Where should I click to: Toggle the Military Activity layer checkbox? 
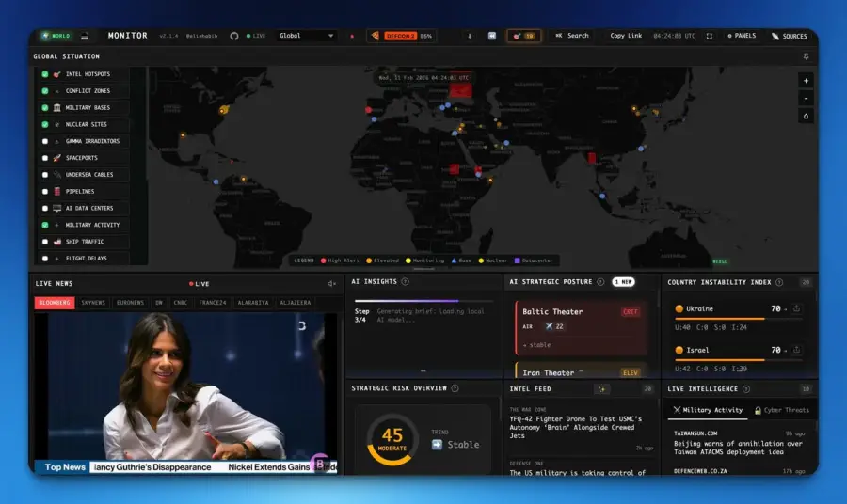(45, 225)
